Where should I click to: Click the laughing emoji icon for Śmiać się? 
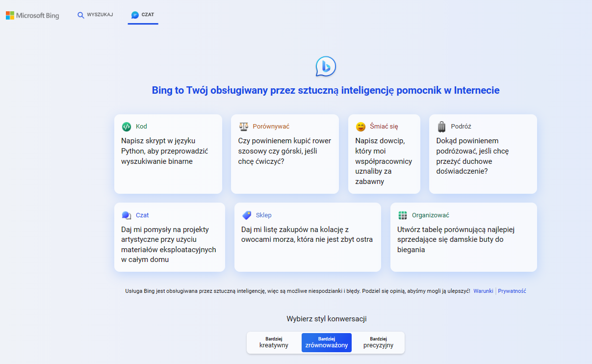[x=360, y=127]
